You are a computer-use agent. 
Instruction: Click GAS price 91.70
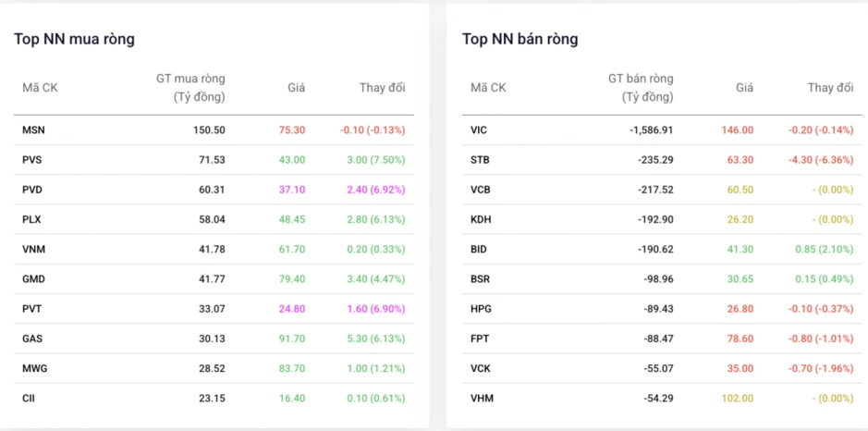292,339
